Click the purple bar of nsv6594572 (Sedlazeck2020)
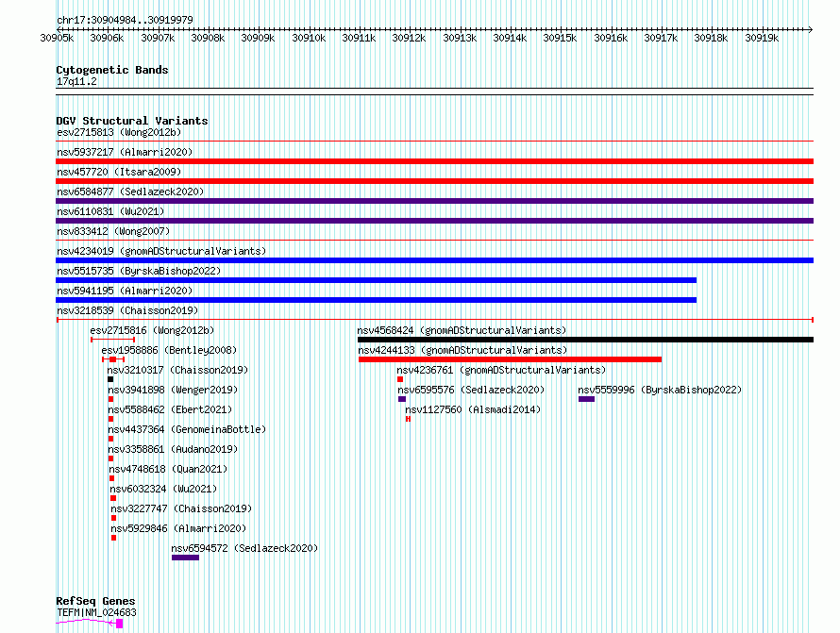Viewport: 840px width, 633px height. tap(185, 558)
